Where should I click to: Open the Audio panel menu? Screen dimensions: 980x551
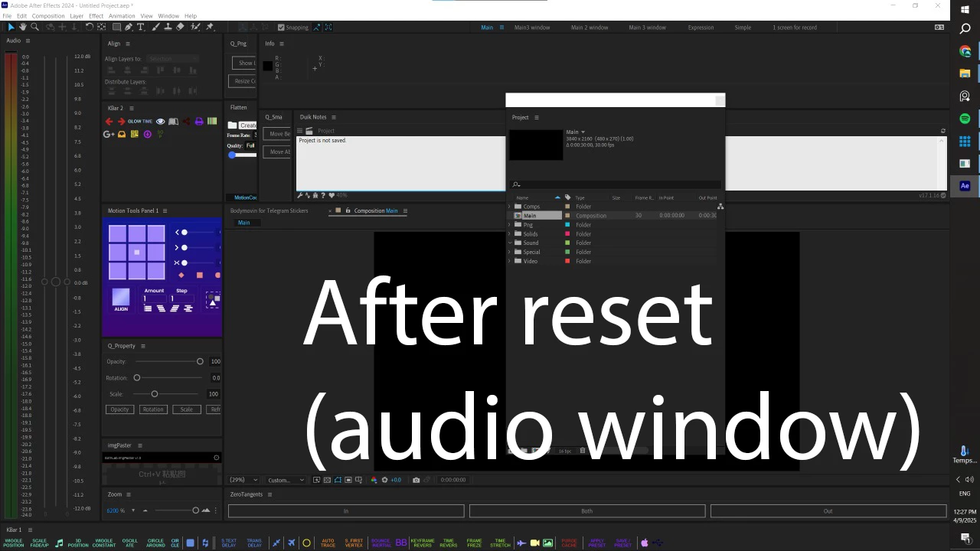28,41
